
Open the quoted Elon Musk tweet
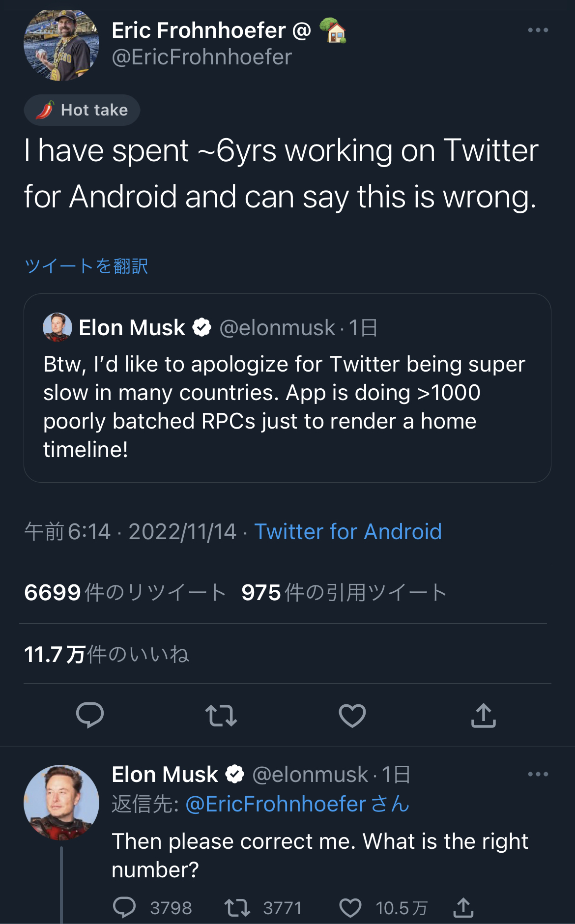click(287, 388)
